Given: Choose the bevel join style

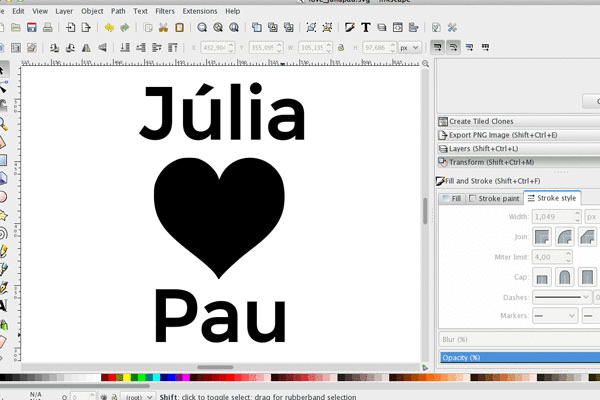Looking at the screenshot, I should click(587, 237).
